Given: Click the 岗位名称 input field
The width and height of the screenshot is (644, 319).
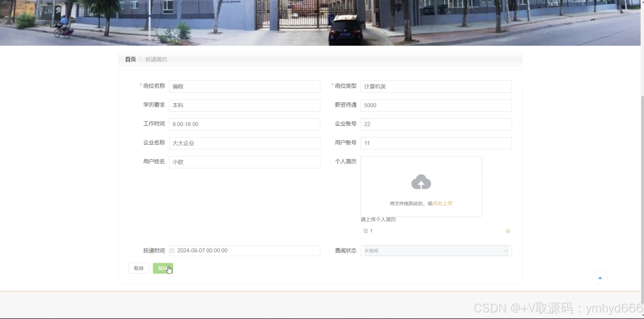Looking at the screenshot, I should [244, 87].
